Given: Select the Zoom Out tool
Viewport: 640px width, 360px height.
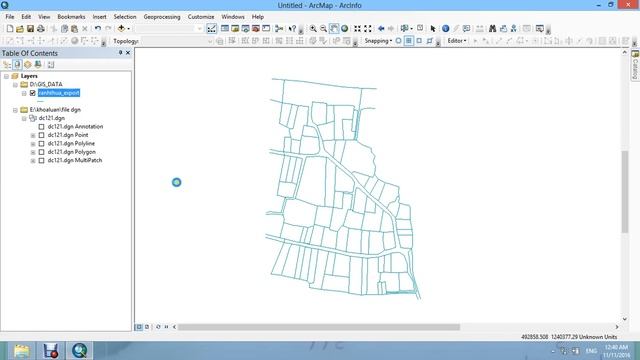Looking at the screenshot, I should [323, 29].
